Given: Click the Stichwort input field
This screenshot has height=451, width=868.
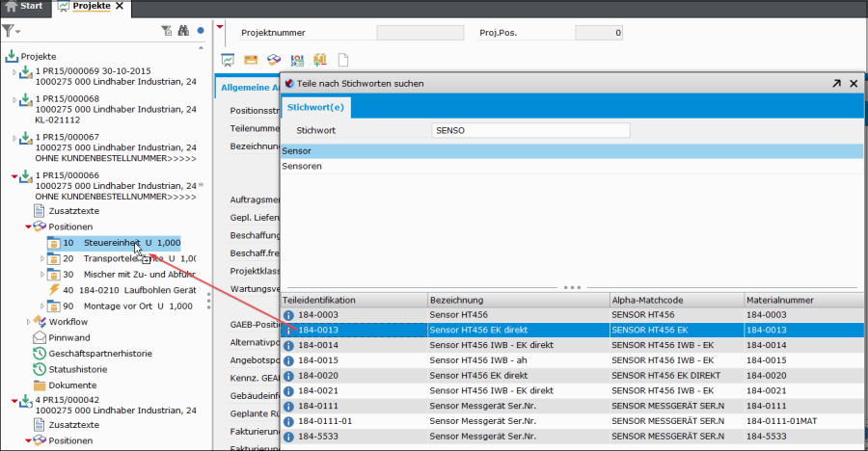Looking at the screenshot, I should tap(530, 131).
